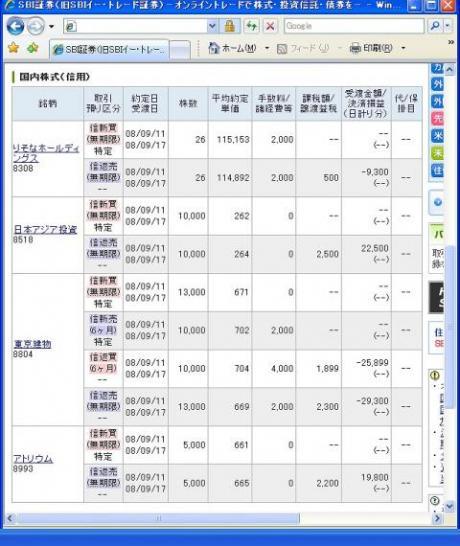
Task: Click the browser Forward arrow button
Action: coord(36,26)
